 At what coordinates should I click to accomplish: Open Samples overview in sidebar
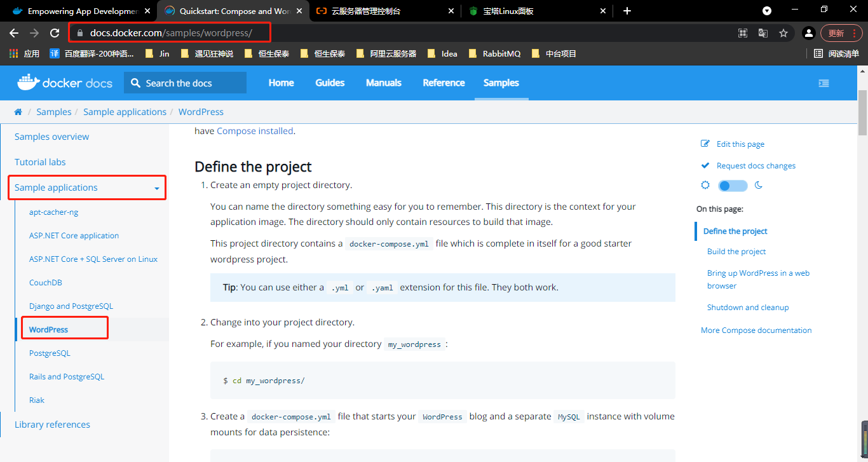point(51,137)
